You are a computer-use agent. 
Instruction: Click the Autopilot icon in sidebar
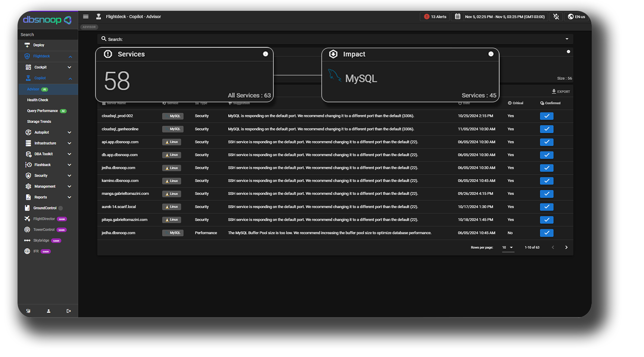[x=28, y=132]
